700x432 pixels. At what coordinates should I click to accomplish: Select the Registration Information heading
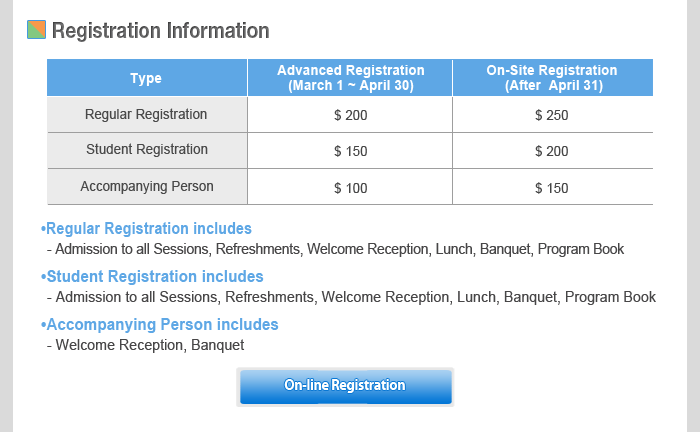[x=160, y=31]
